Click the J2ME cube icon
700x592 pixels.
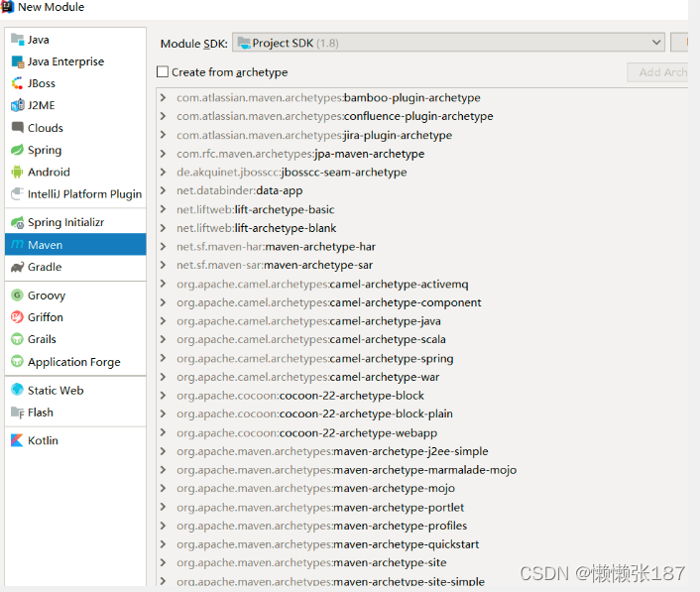18,105
